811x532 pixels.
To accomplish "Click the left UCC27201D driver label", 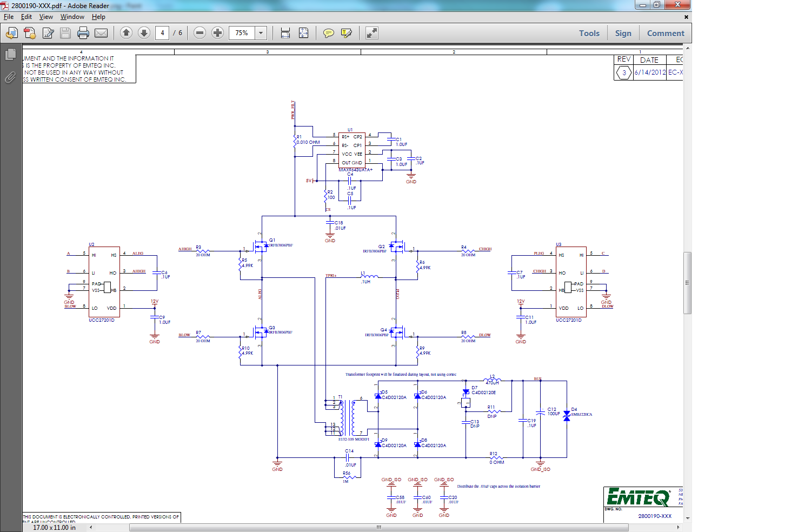I will (x=102, y=320).
